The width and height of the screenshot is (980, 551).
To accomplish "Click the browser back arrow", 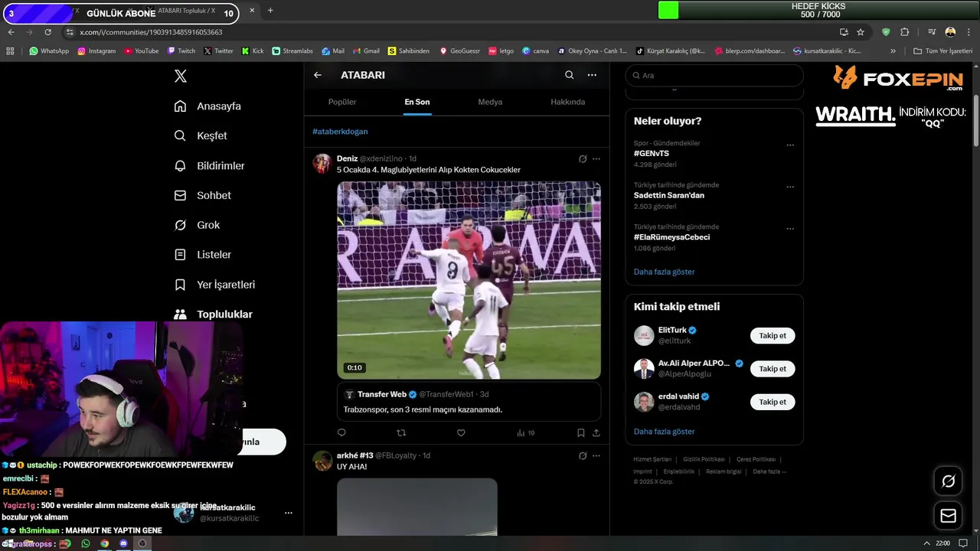I will coord(11,32).
